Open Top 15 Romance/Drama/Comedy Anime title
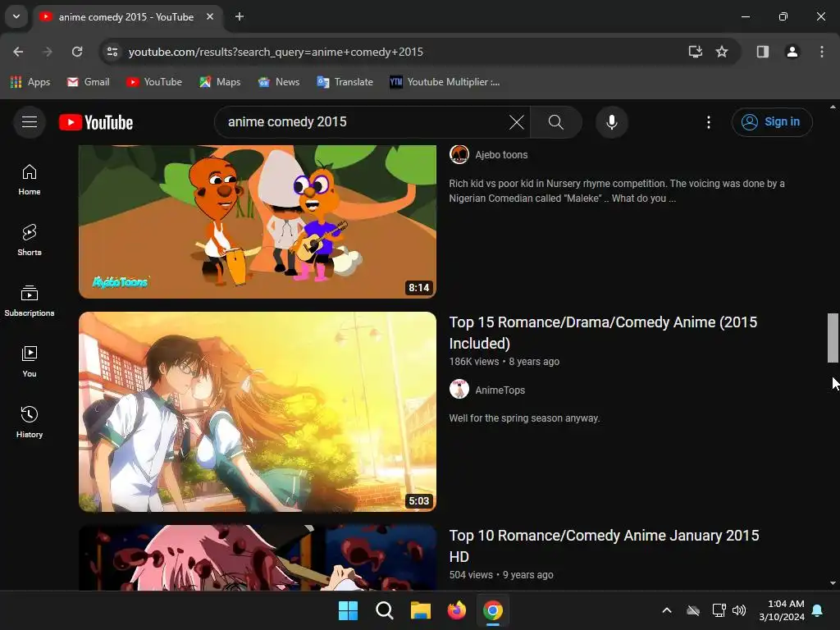The width and height of the screenshot is (840, 630). click(603, 333)
